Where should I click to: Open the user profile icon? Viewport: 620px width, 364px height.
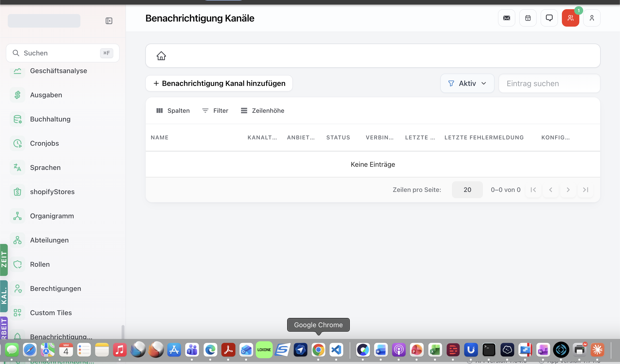592,18
